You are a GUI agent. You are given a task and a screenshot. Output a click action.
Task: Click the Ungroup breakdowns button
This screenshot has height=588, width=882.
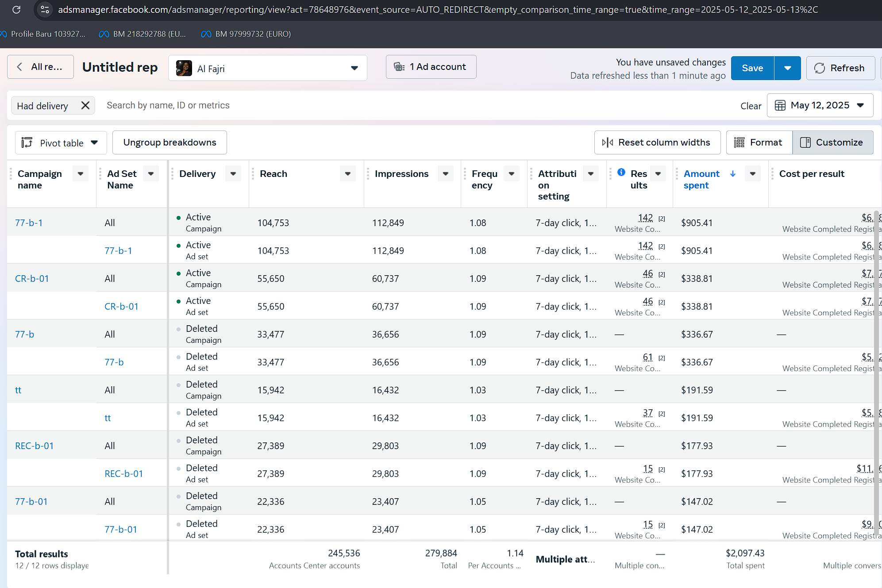[x=169, y=142]
